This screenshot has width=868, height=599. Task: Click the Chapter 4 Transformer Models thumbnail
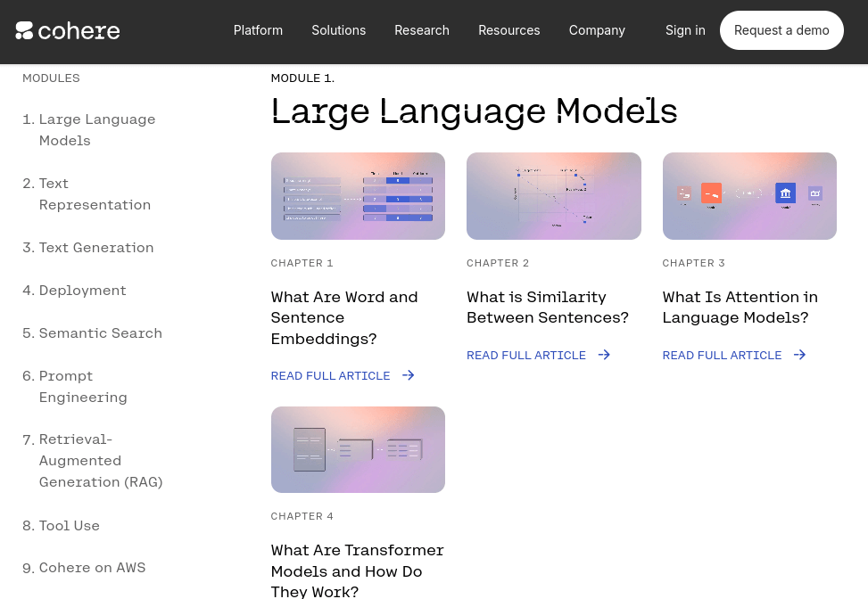click(x=358, y=449)
